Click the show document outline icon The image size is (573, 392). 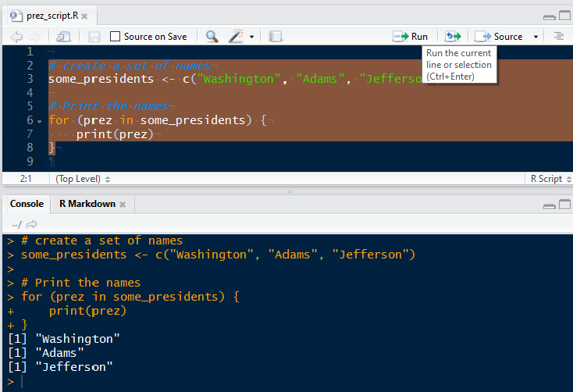559,37
